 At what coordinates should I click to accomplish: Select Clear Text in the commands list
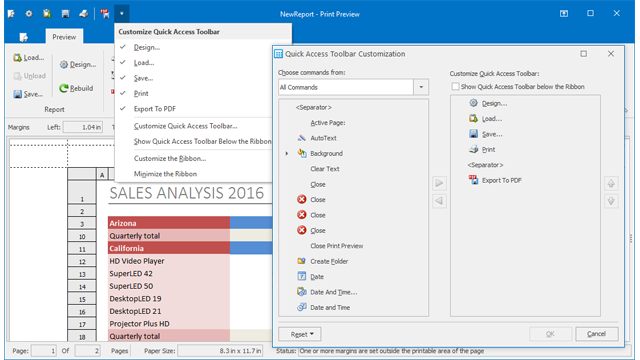coord(325,169)
